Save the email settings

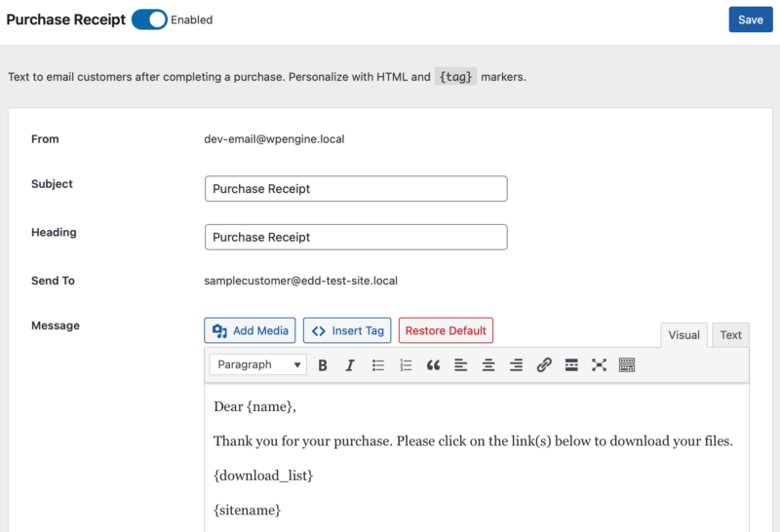coord(750,19)
